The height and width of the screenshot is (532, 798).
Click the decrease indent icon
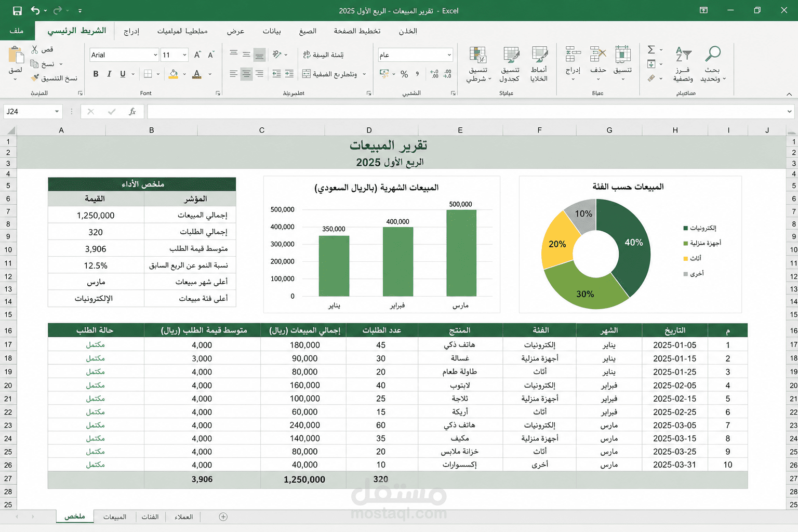[x=277, y=74]
